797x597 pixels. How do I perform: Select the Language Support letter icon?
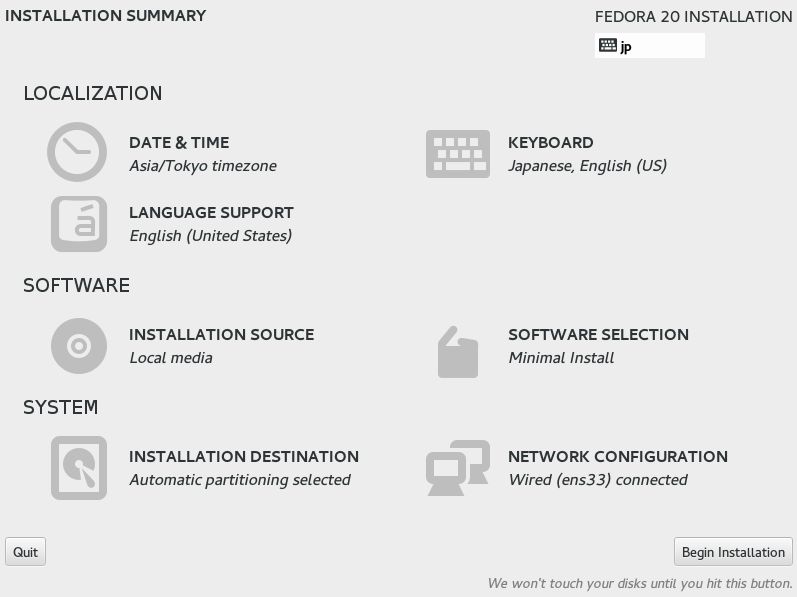(79, 224)
